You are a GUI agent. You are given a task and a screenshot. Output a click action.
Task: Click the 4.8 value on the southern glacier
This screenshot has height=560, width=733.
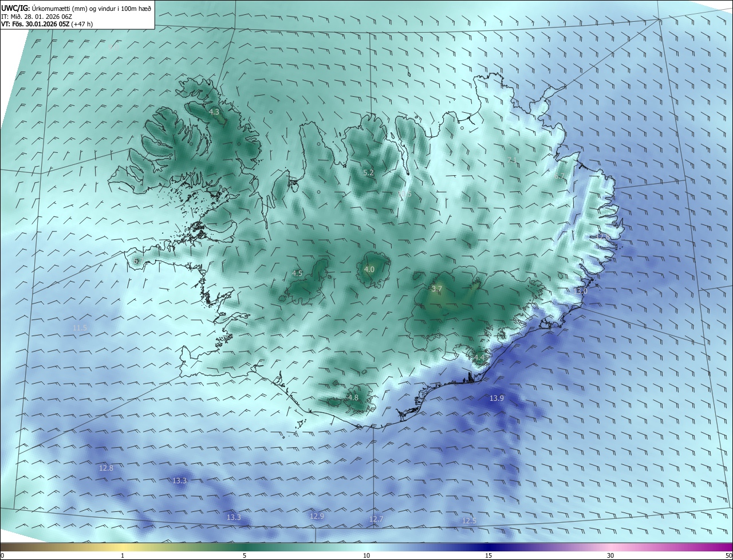click(353, 397)
